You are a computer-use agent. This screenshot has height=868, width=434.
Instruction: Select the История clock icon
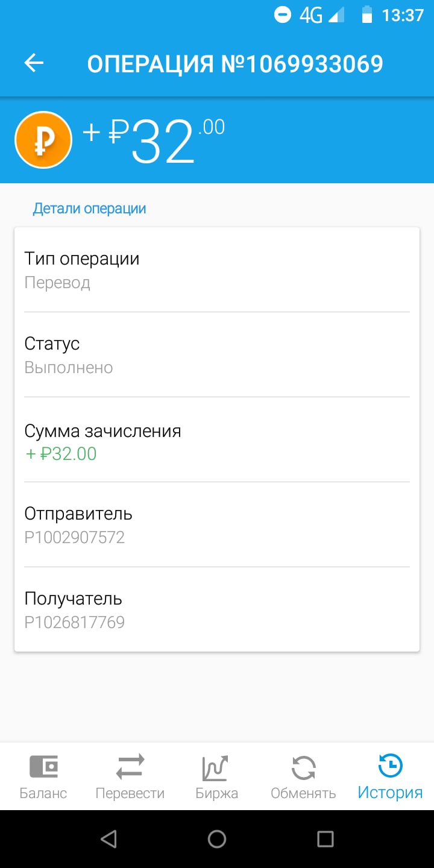point(390,767)
